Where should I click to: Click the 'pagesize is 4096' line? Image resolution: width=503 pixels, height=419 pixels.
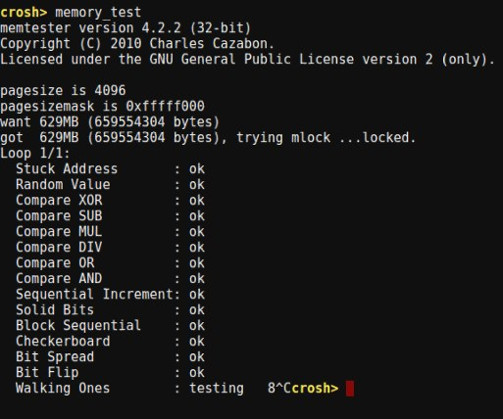tap(63, 91)
